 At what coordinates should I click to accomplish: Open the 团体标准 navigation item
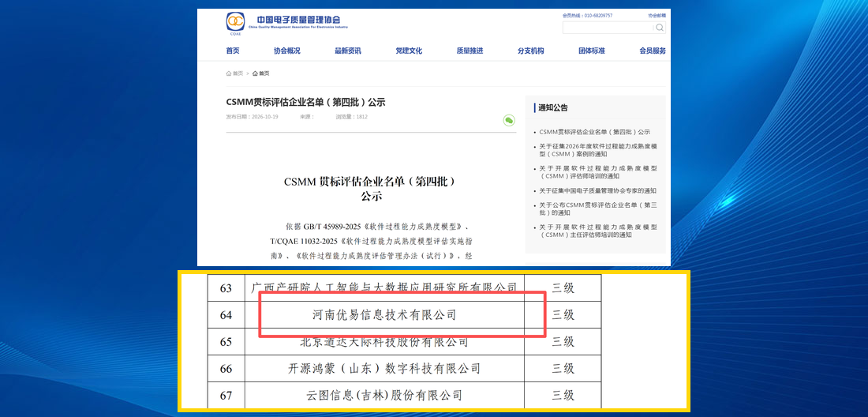pos(592,51)
